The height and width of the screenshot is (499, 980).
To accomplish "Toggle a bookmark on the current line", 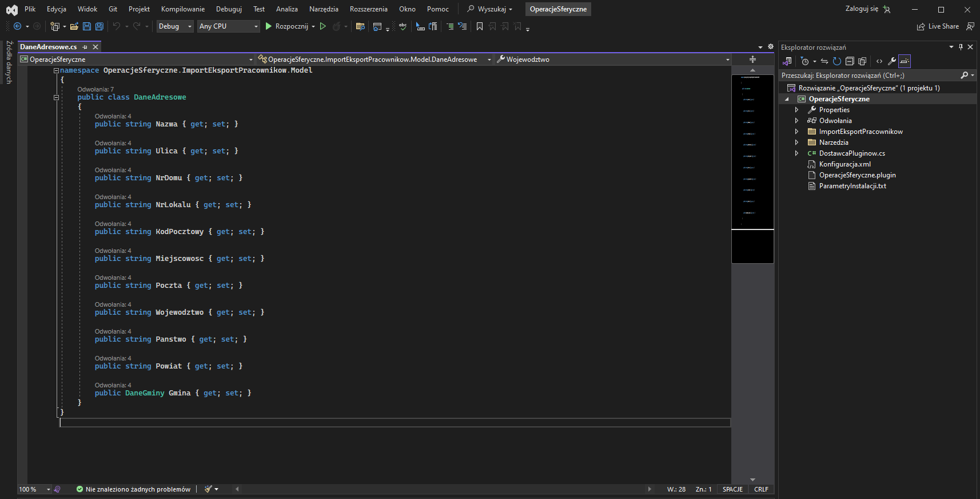I will 480,26.
